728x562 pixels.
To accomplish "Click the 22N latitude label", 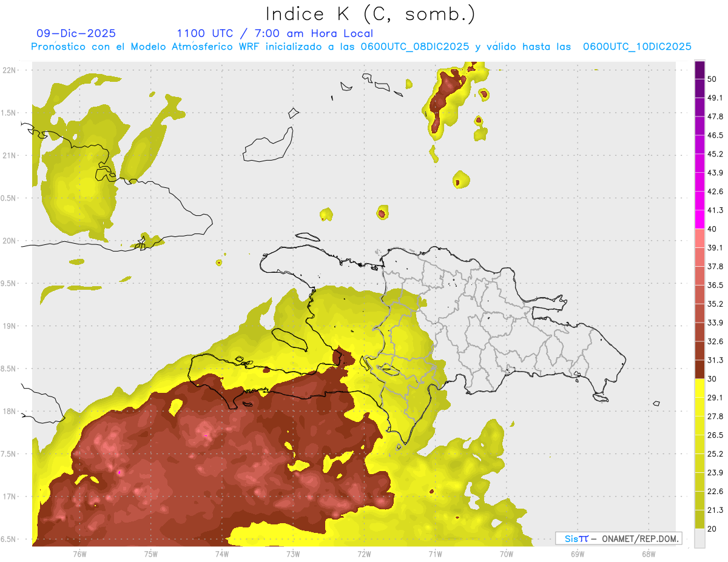I will [x=9, y=70].
